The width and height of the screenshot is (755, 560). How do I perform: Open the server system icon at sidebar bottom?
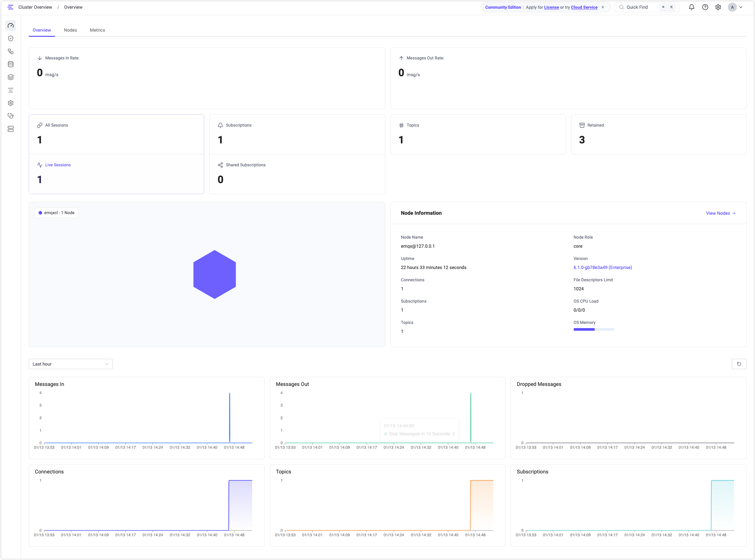pyautogui.click(x=11, y=129)
